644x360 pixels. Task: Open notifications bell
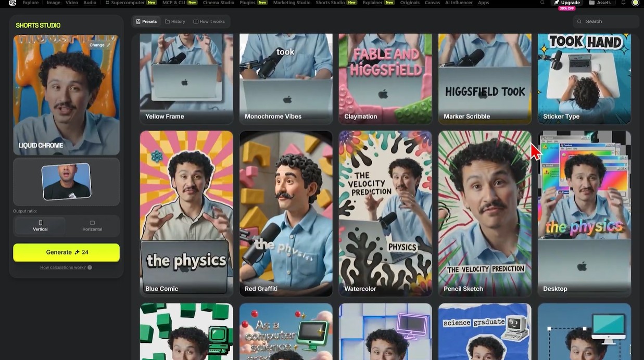coord(623,3)
